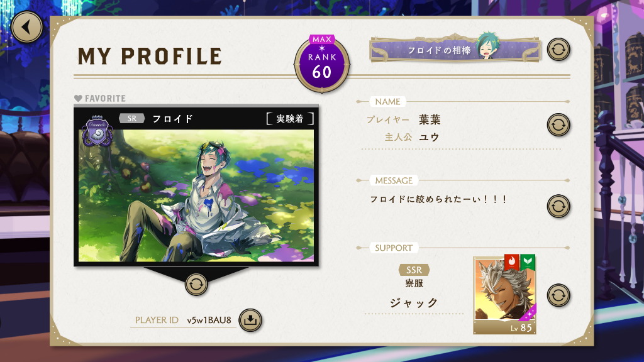Click the message text フロイドに絞められたーい

pyautogui.click(x=438, y=199)
